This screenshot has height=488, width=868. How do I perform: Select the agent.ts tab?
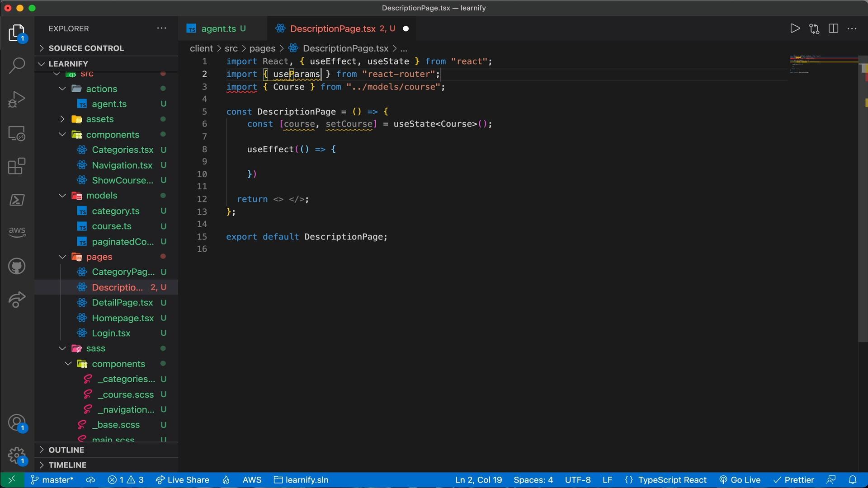tap(217, 28)
